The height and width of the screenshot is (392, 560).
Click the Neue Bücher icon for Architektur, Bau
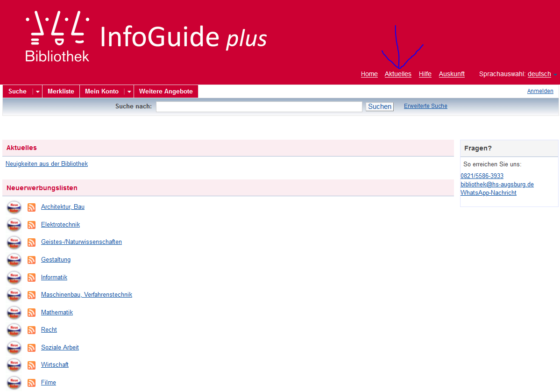tap(14, 207)
